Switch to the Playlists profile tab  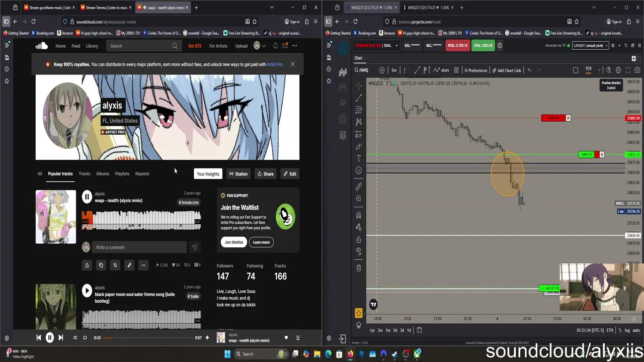click(122, 174)
